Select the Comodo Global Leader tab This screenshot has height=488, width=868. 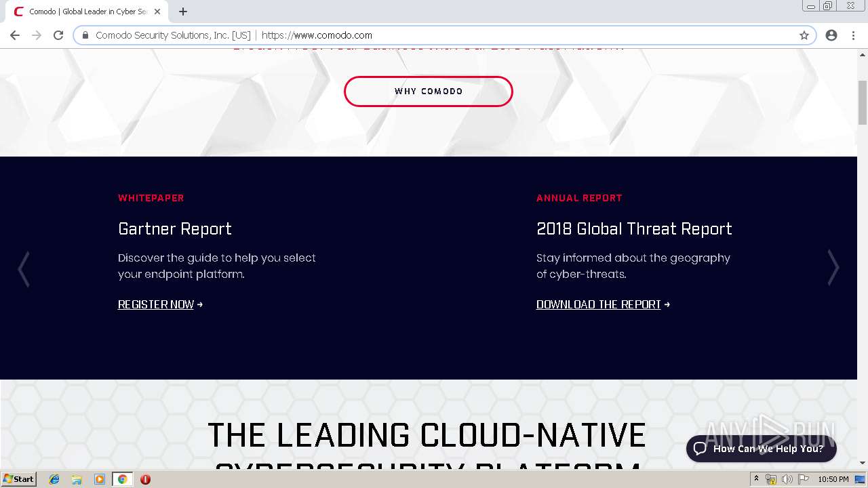click(87, 12)
